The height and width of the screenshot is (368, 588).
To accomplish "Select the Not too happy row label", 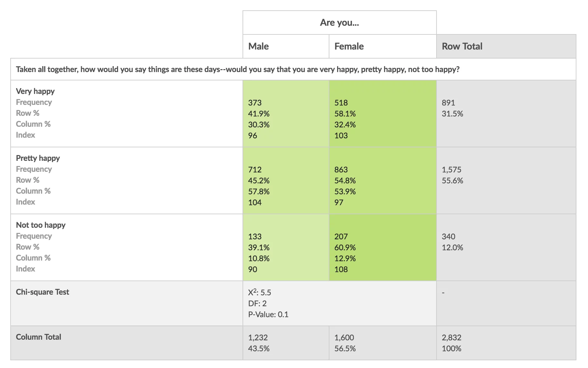I will click(41, 225).
